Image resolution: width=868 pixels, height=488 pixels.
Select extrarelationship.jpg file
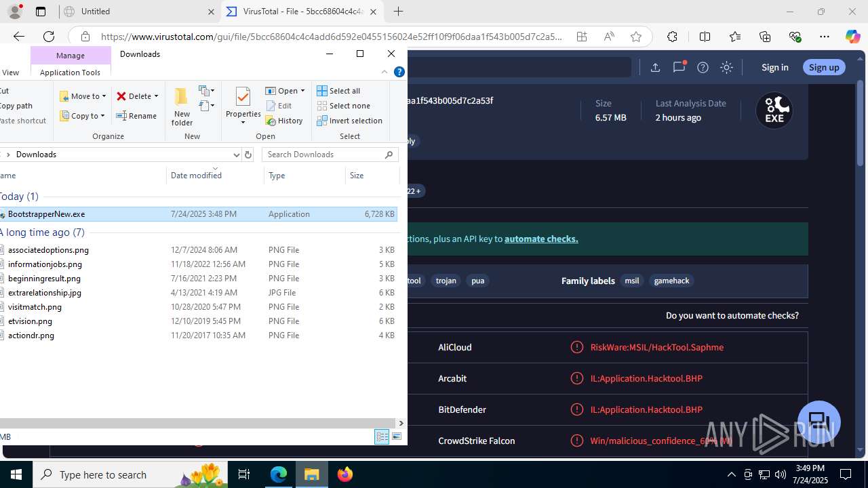click(x=198, y=293)
